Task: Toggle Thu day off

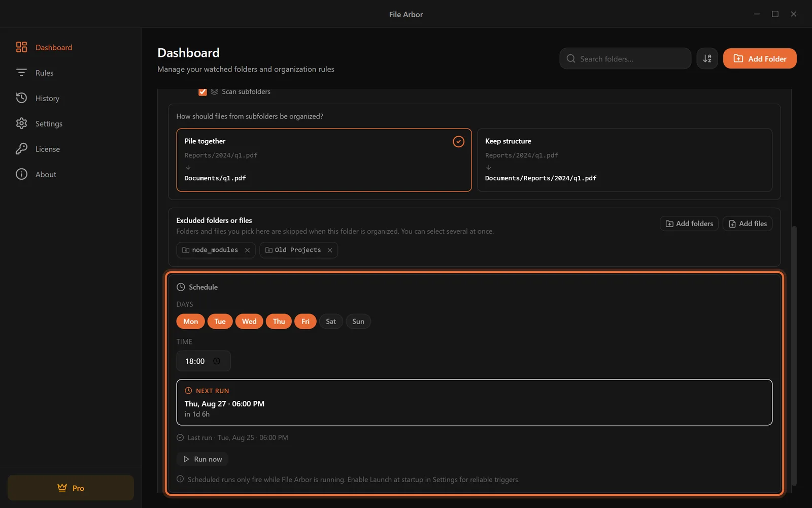Action: click(279, 321)
